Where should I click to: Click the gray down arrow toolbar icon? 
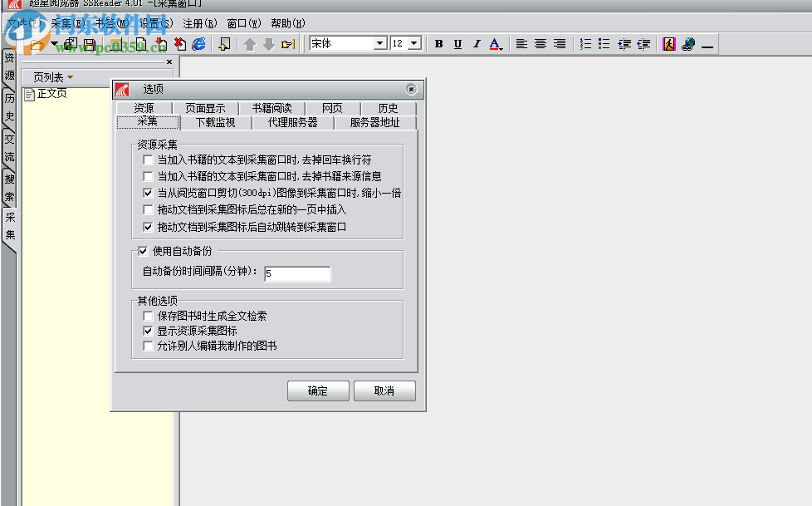pyautogui.click(x=269, y=45)
